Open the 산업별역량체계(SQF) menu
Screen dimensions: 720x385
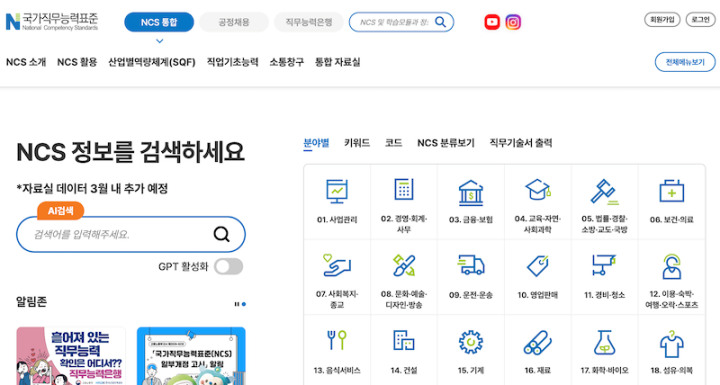point(152,62)
